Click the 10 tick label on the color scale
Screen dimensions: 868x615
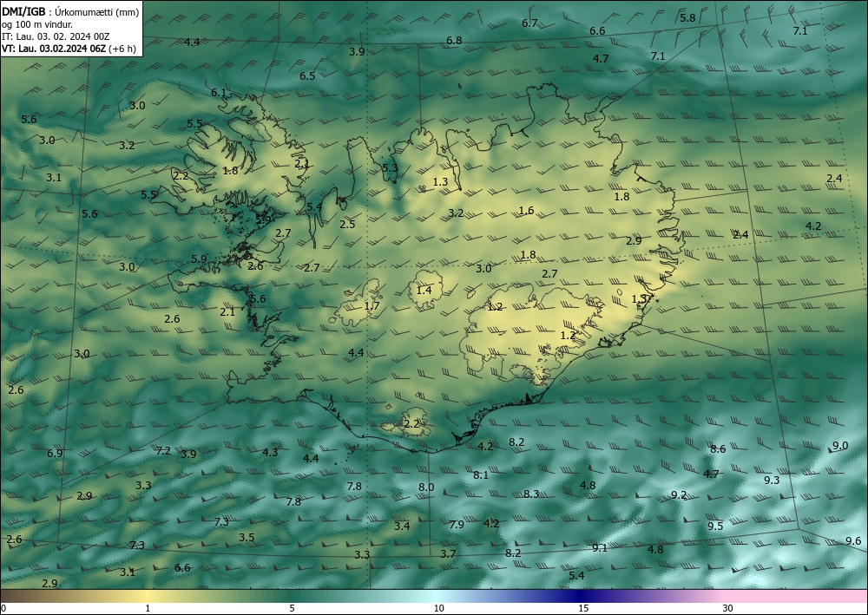click(438, 608)
